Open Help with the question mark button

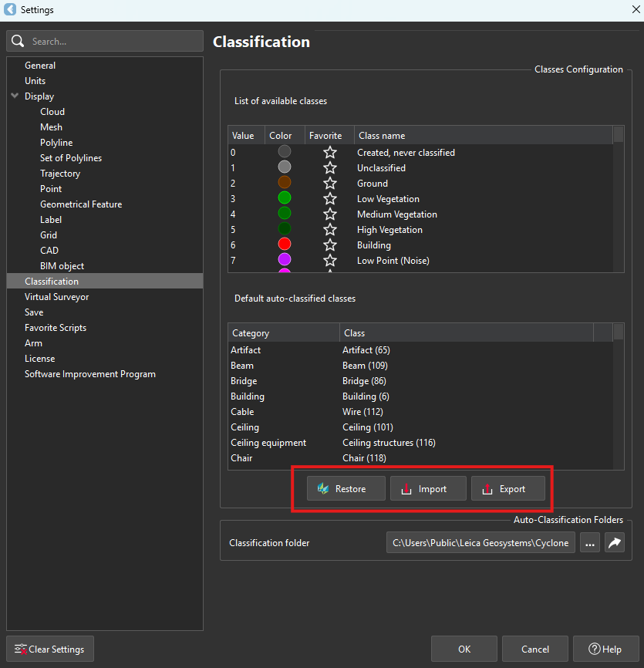coord(605,649)
